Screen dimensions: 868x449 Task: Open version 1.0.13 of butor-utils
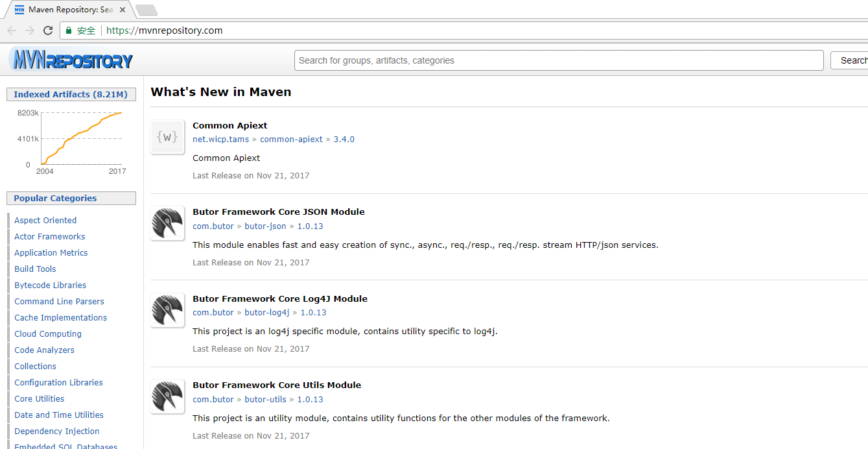pyautogui.click(x=310, y=400)
